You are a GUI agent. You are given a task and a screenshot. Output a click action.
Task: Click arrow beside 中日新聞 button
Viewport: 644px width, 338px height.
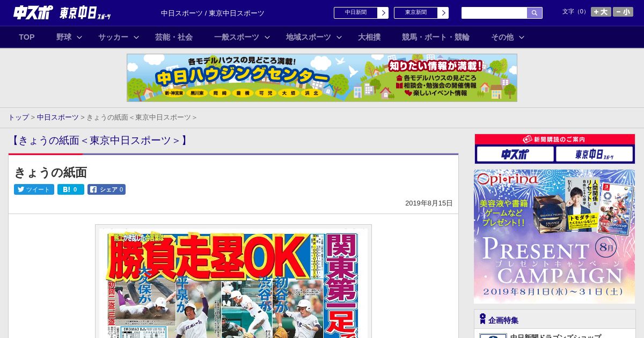tap(383, 13)
